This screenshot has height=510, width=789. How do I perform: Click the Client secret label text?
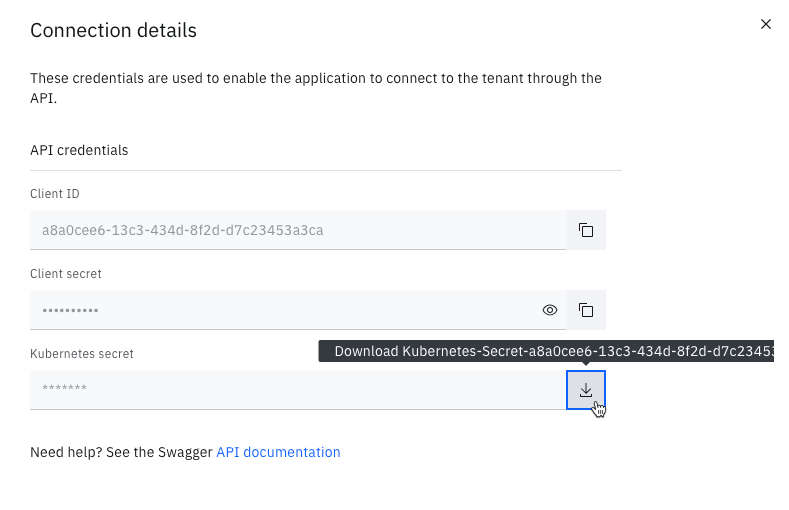click(x=66, y=274)
